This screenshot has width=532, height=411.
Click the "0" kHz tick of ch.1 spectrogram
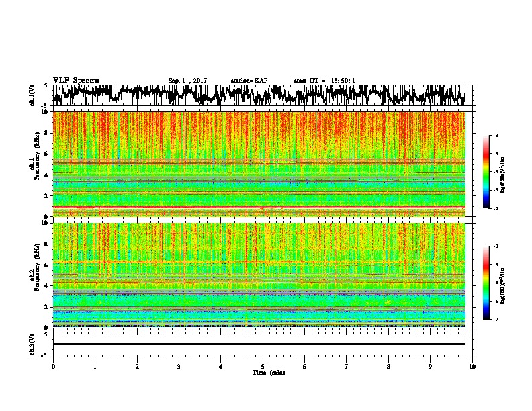[46, 217]
